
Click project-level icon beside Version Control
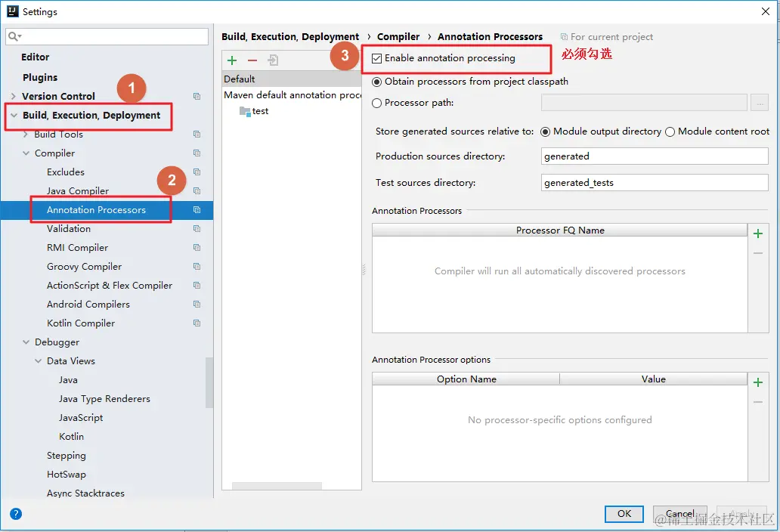(197, 97)
